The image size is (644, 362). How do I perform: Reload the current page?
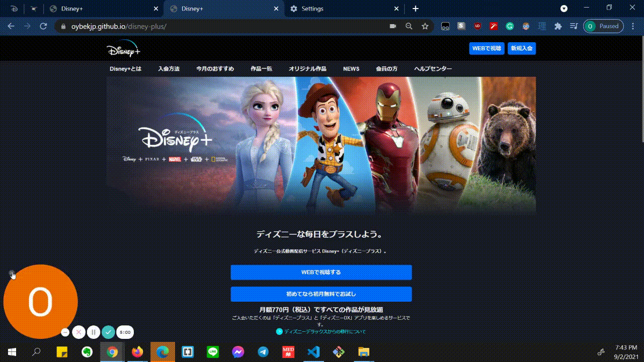pos(43,26)
